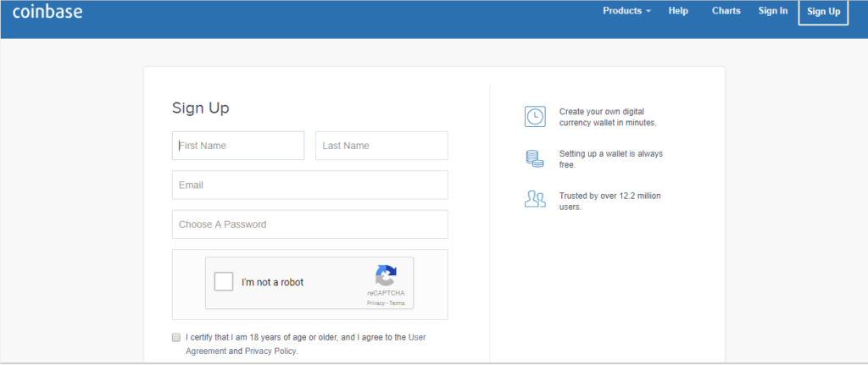Open the Help page
Viewport: 868px width, 365px height.
pyautogui.click(x=678, y=11)
